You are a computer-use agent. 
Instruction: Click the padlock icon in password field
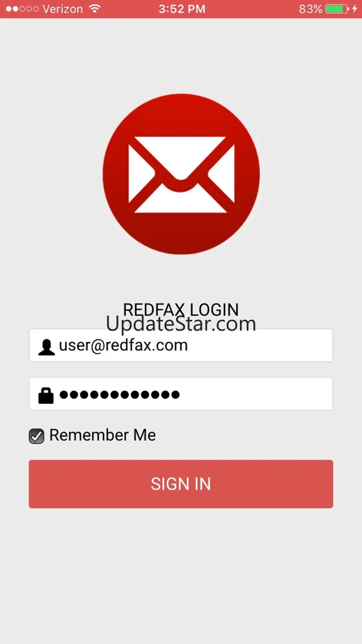click(46, 395)
